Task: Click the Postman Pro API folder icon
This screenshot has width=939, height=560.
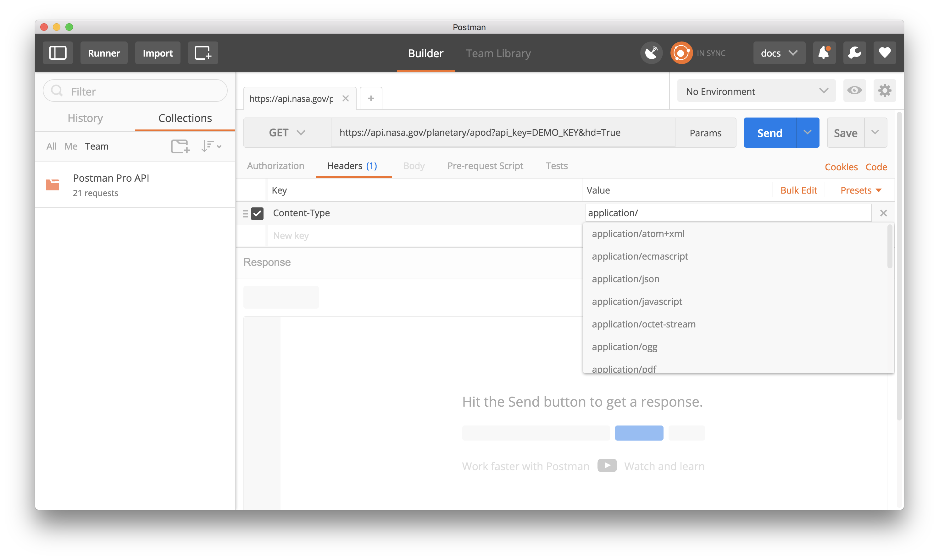Action: click(x=53, y=184)
